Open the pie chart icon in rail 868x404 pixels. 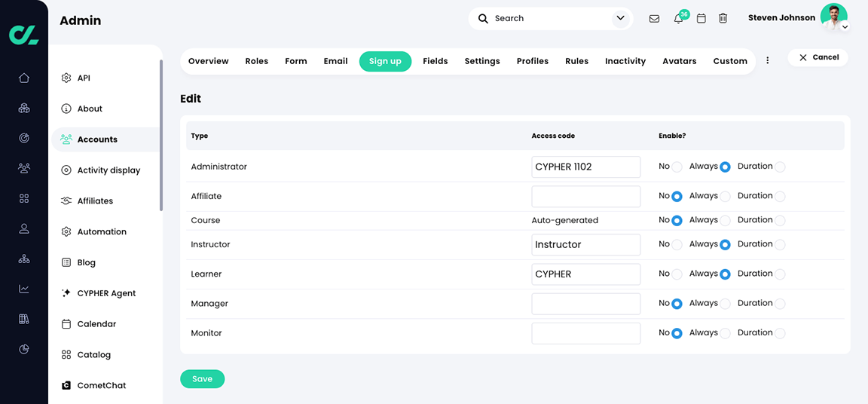(24, 349)
